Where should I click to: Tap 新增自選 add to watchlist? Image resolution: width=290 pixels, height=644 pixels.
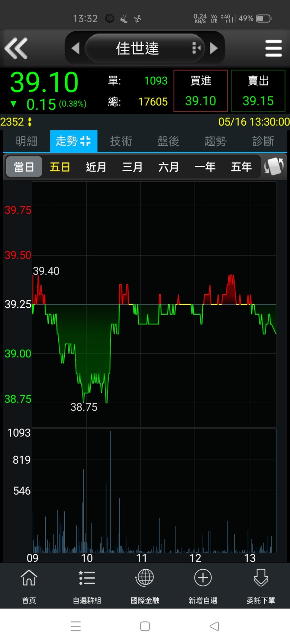coord(203,586)
